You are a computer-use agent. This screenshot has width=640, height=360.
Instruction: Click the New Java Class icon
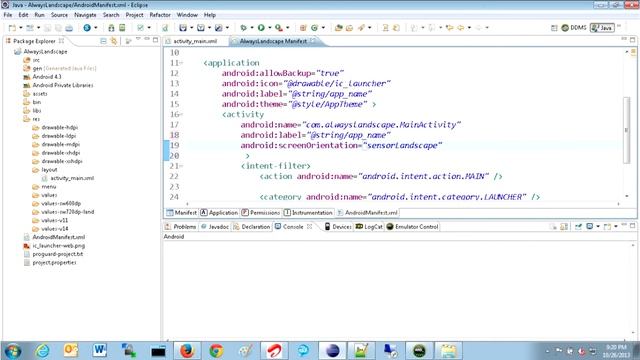pyautogui.click(x=314, y=28)
